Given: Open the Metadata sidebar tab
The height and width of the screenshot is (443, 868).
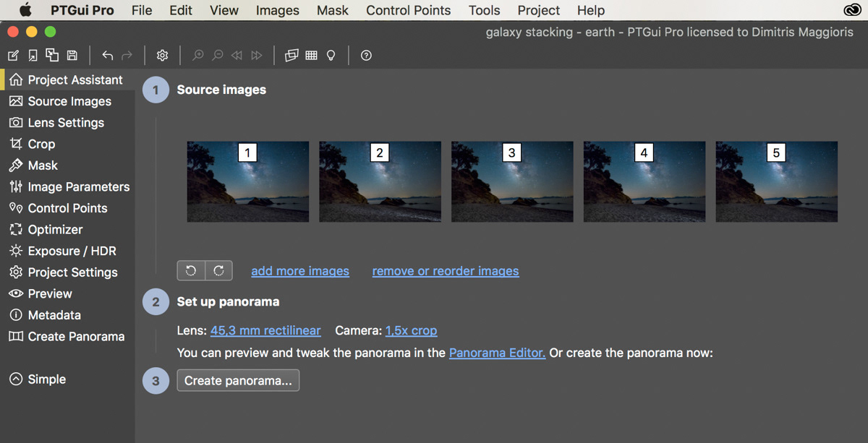Looking at the screenshot, I should 67,315.
